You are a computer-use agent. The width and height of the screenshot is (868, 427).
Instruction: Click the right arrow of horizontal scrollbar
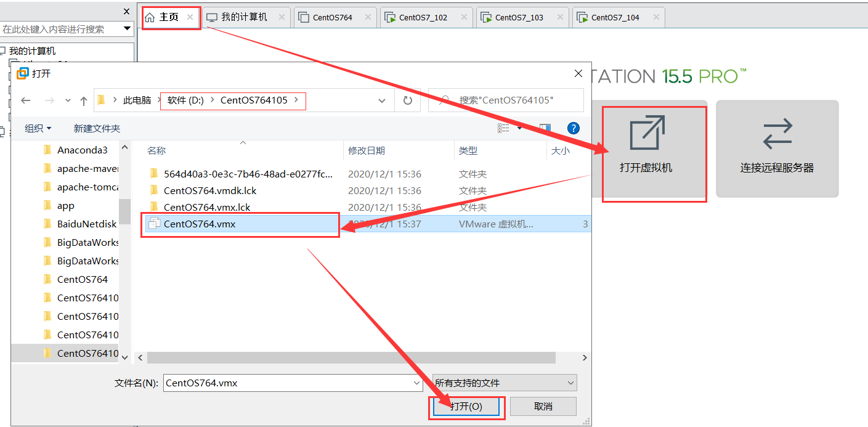[x=584, y=357]
